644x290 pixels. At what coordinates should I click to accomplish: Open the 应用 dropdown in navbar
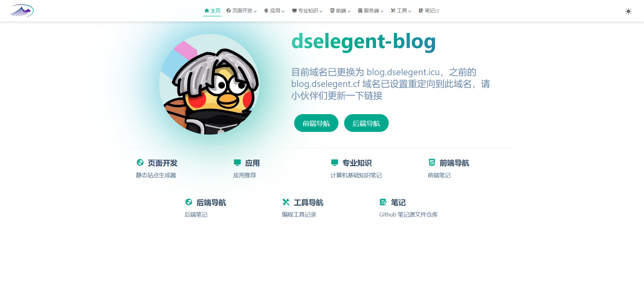pos(274,11)
